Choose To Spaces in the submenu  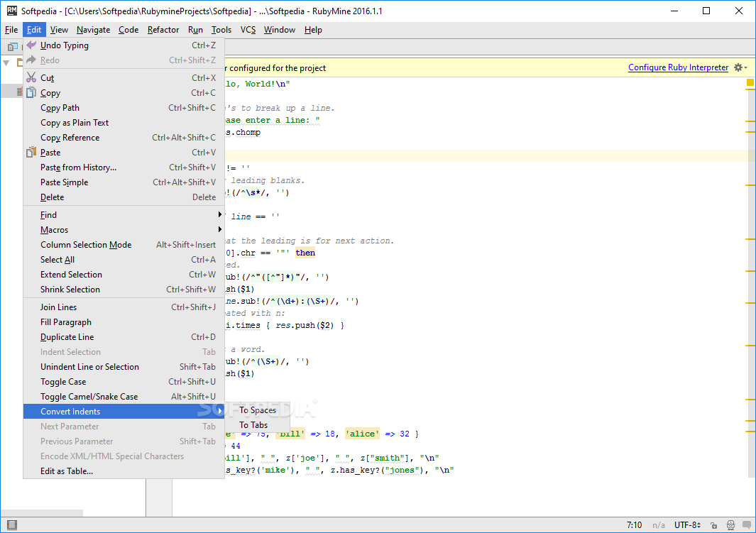(x=258, y=410)
